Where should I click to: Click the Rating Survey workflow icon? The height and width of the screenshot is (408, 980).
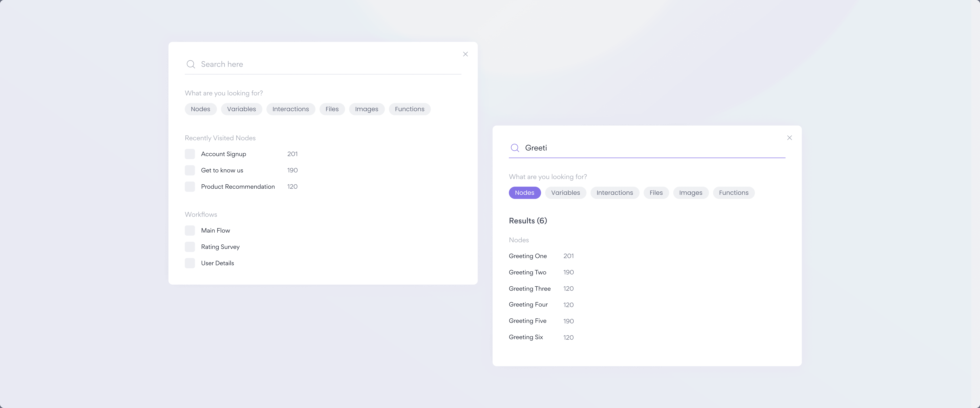click(190, 247)
